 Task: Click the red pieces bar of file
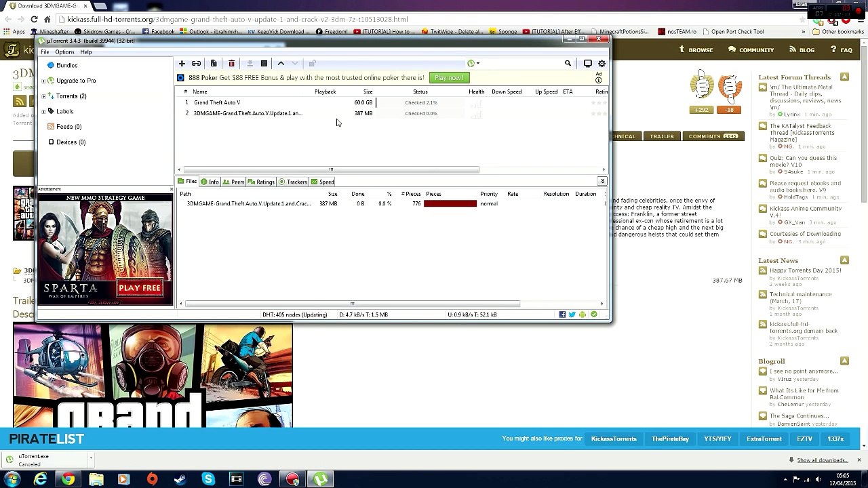point(450,204)
